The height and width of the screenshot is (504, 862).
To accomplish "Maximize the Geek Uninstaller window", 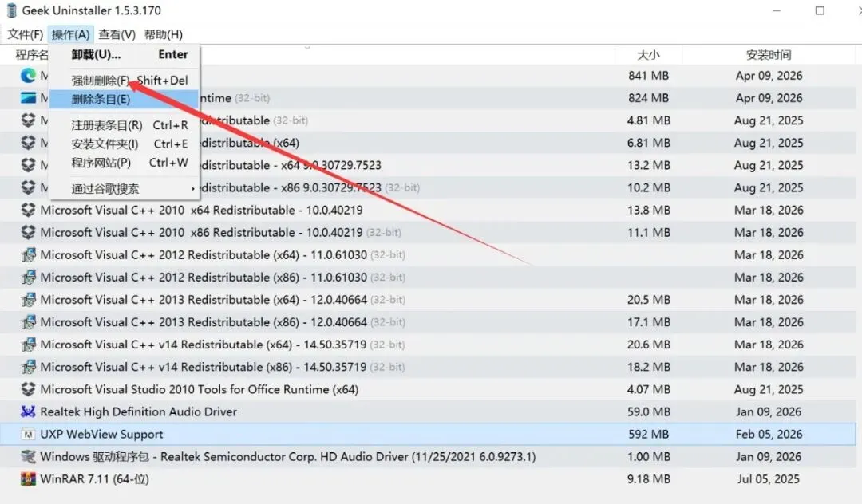I will (x=820, y=10).
